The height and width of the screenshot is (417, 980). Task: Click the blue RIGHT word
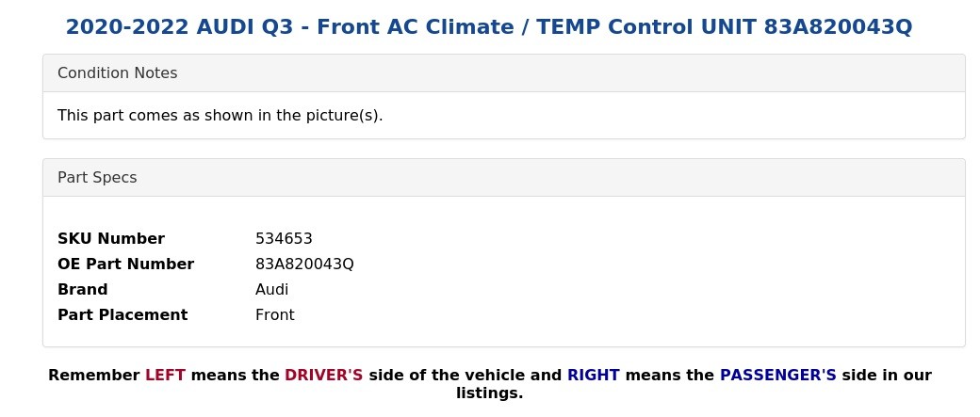coord(593,376)
